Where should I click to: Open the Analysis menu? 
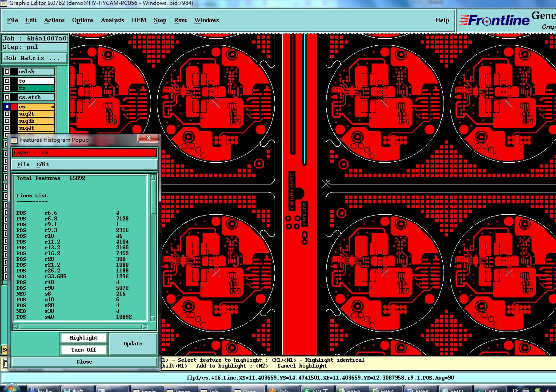click(x=112, y=20)
